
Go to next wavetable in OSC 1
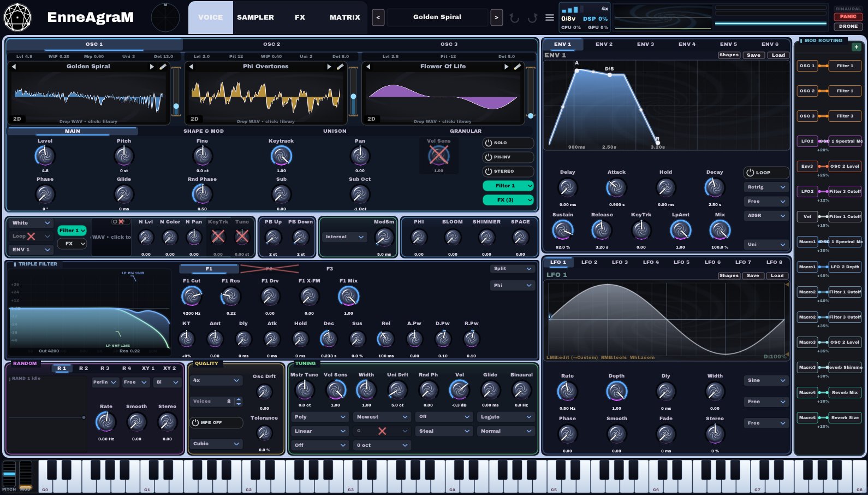[x=152, y=67]
